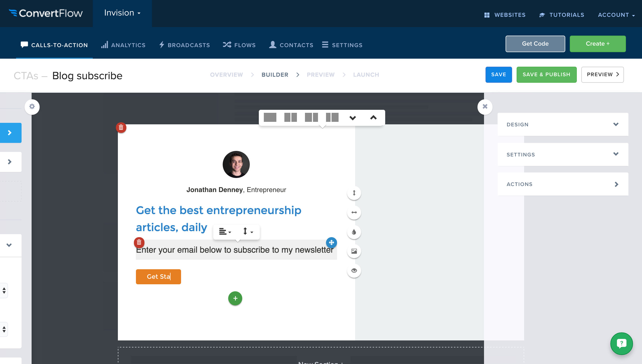This screenshot has width=642, height=364.
Task: Click the red trash icon on text element
Action: [139, 242]
